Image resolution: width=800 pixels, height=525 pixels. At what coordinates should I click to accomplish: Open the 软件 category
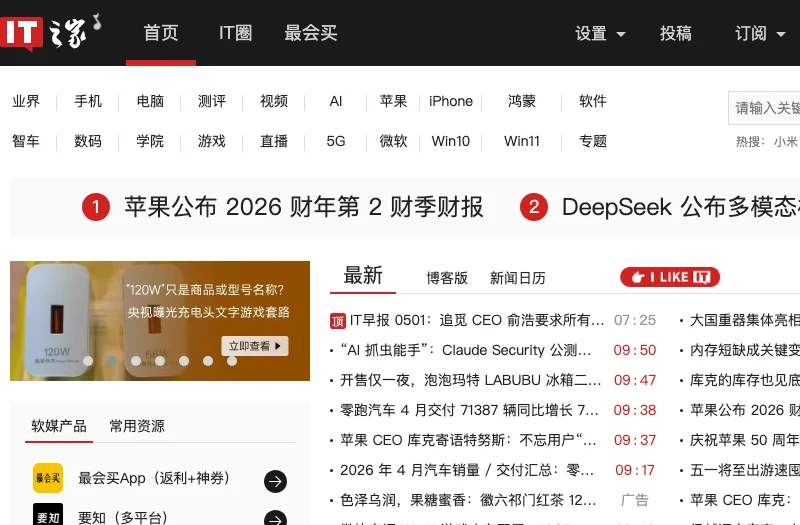593,101
